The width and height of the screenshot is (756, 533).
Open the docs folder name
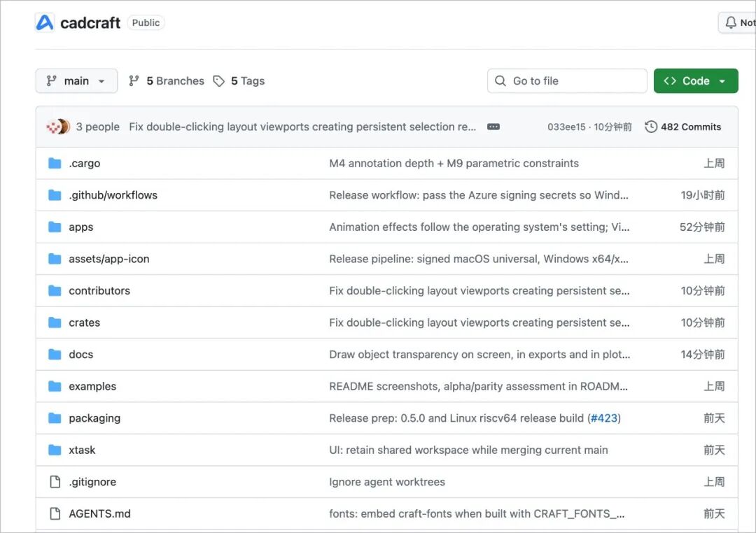coord(81,354)
